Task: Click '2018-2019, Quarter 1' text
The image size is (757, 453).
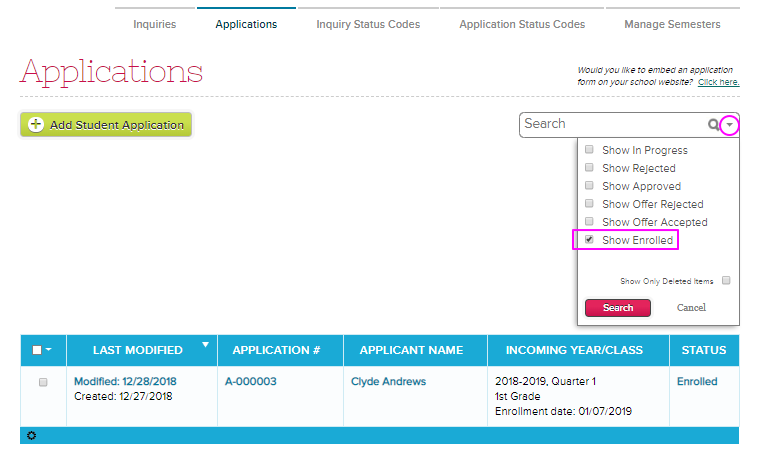Action: [x=546, y=382]
